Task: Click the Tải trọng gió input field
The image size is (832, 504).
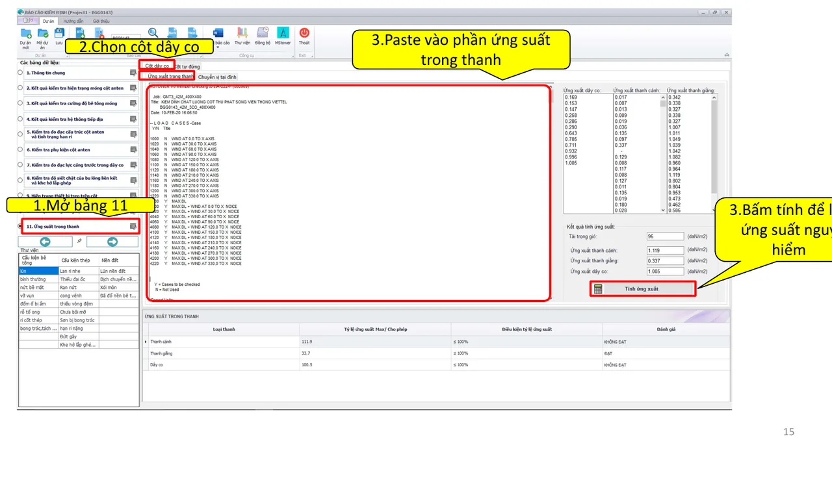Action: click(665, 236)
